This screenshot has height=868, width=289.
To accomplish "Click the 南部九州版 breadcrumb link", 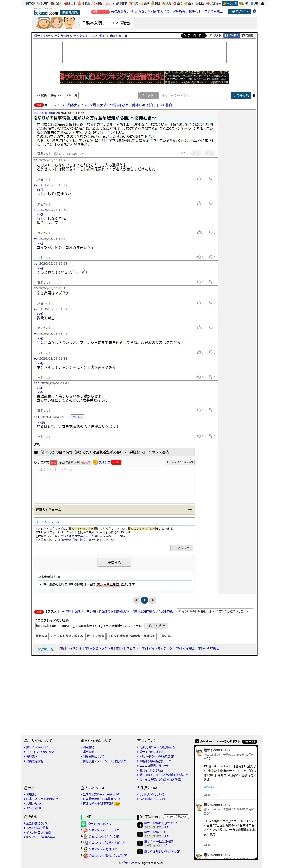I will click(62, 36).
